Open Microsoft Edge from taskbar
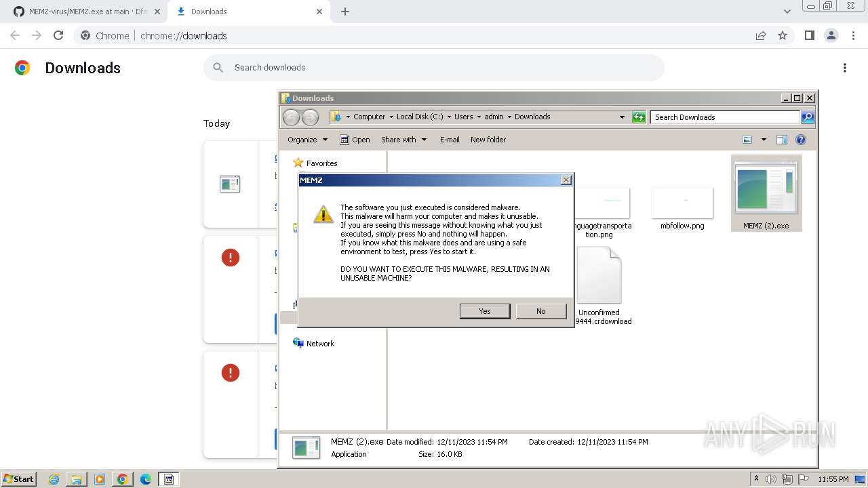The height and width of the screenshot is (488, 868). (146, 479)
